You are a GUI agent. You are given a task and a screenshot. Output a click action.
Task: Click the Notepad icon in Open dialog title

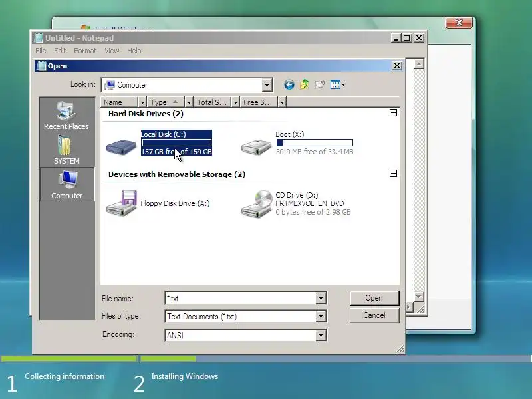[x=41, y=66]
